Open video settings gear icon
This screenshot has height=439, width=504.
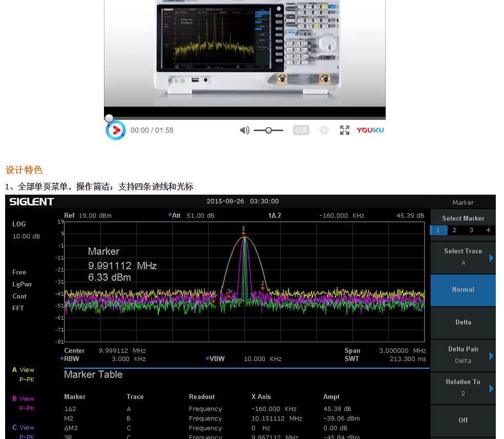click(324, 130)
